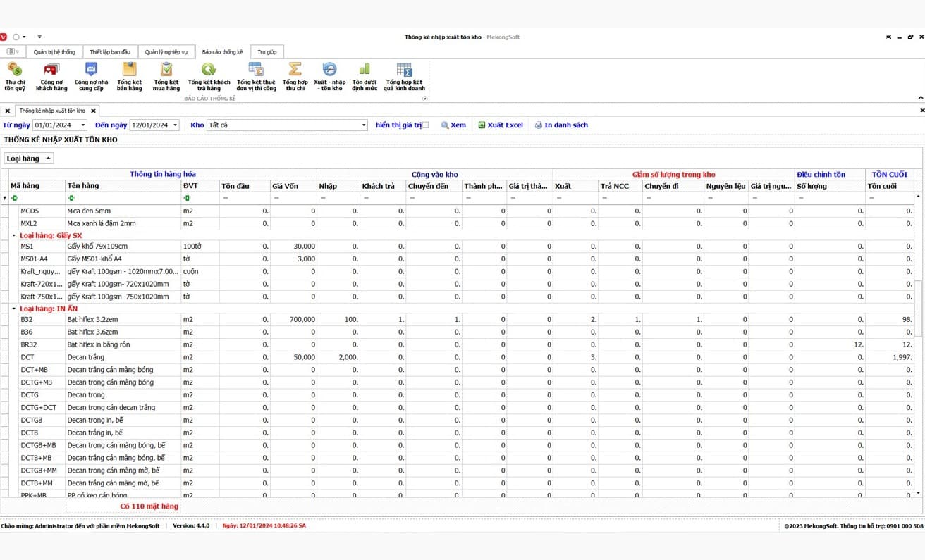Click the Xuất Excel button

click(x=501, y=125)
